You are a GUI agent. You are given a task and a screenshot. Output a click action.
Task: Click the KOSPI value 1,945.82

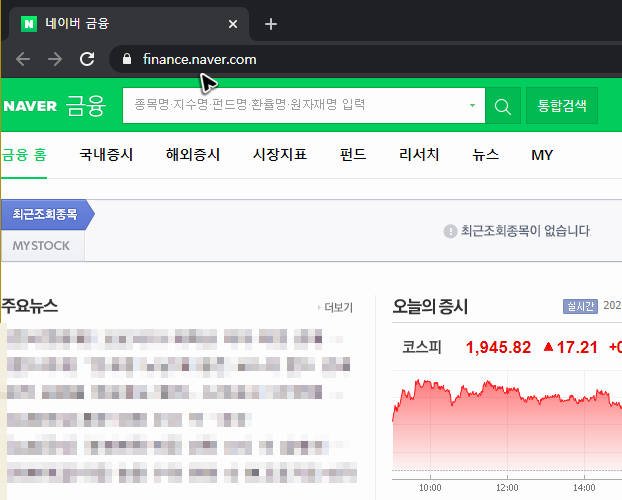click(x=498, y=348)
